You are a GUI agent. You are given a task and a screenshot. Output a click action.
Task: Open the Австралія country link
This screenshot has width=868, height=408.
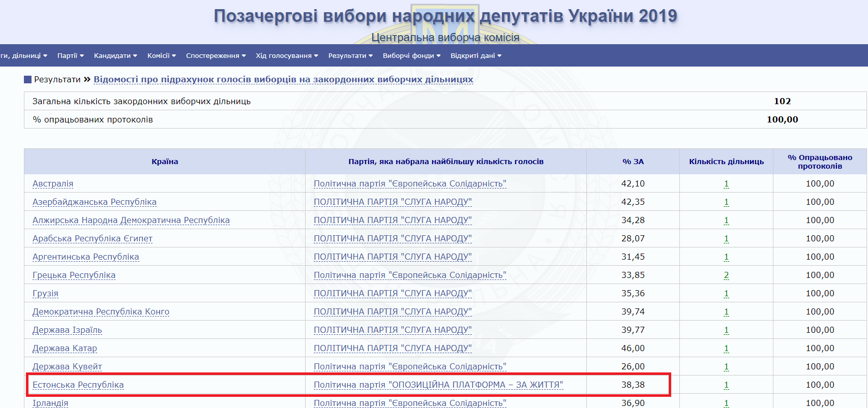coord(53,184)
